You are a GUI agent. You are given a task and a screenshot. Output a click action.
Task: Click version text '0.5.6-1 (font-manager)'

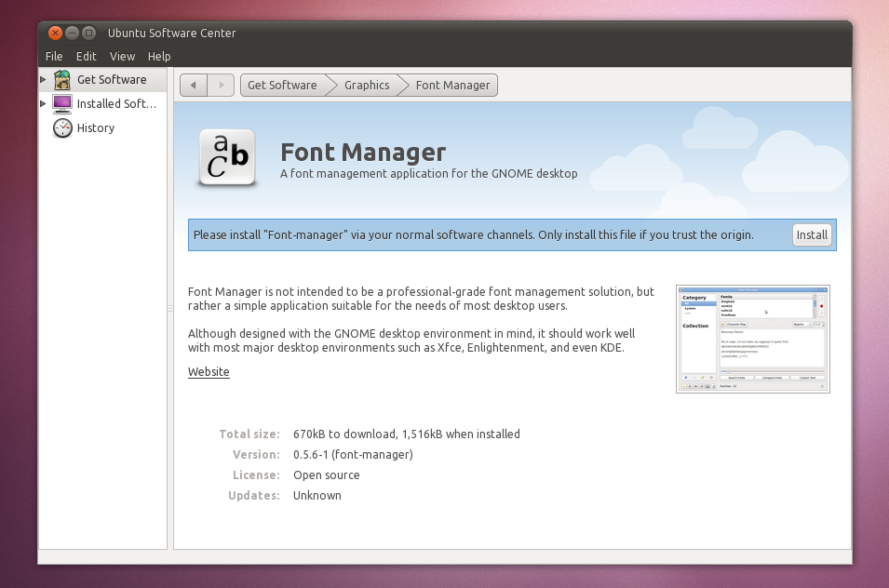pos(353,454)
